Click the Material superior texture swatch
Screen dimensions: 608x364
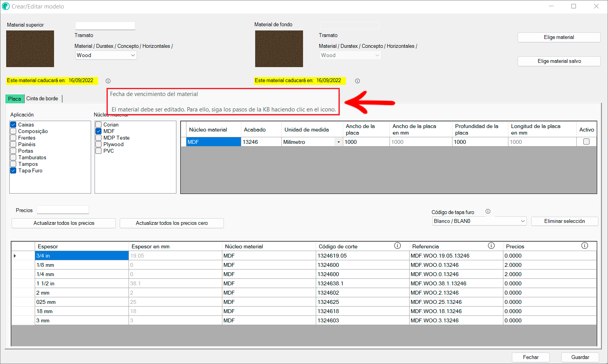30,49
